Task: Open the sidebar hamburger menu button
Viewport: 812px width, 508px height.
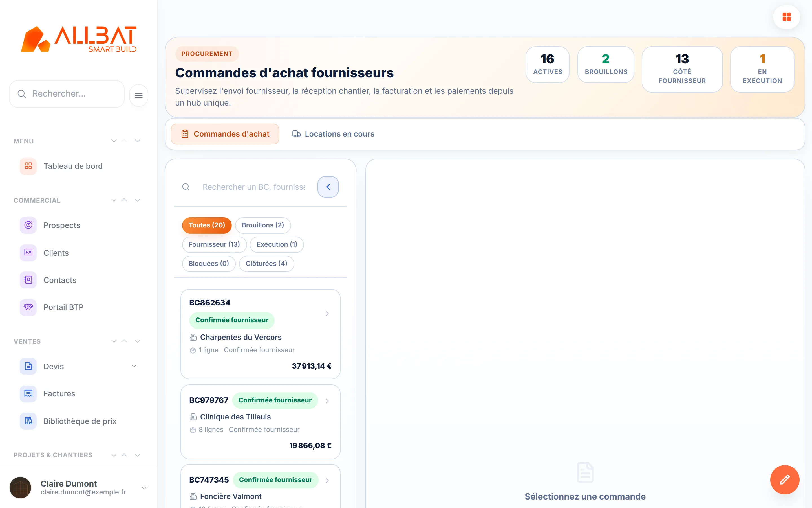Action: tap(139, 95)
